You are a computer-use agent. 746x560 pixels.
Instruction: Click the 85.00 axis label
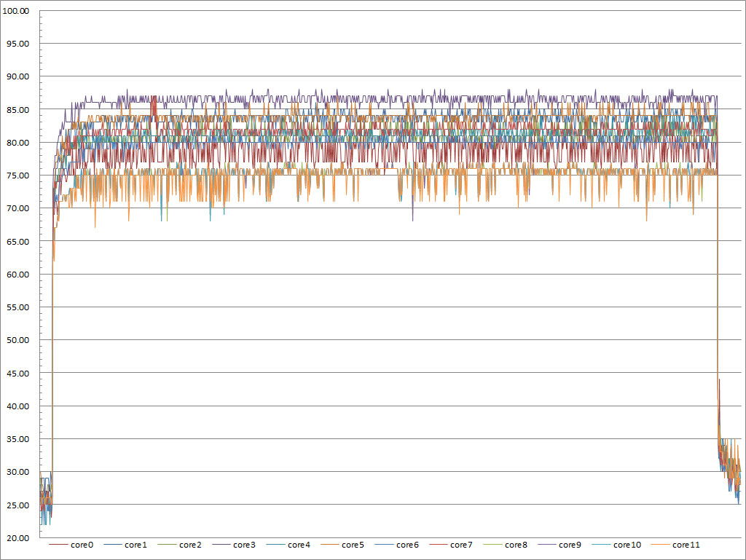(x=17, y=110)
